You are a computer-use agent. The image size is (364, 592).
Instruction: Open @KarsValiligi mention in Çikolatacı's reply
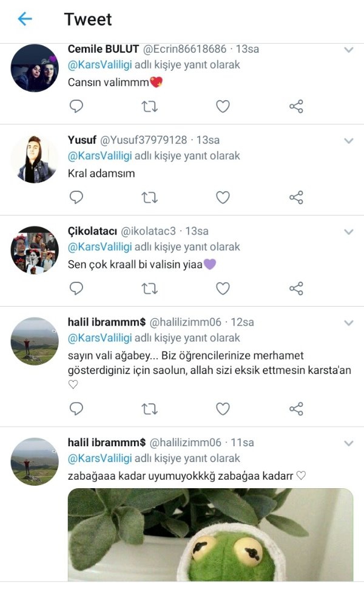click(100, 247)
